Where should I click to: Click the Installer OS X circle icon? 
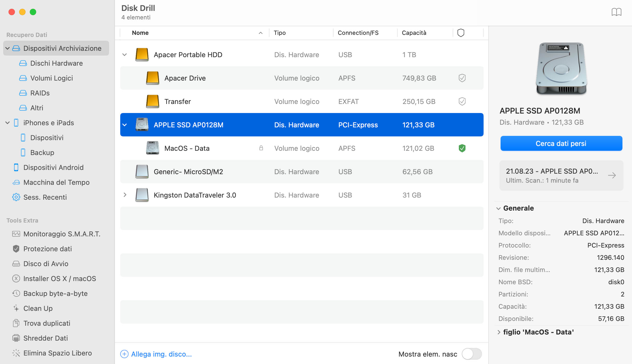tap(16, 278)
